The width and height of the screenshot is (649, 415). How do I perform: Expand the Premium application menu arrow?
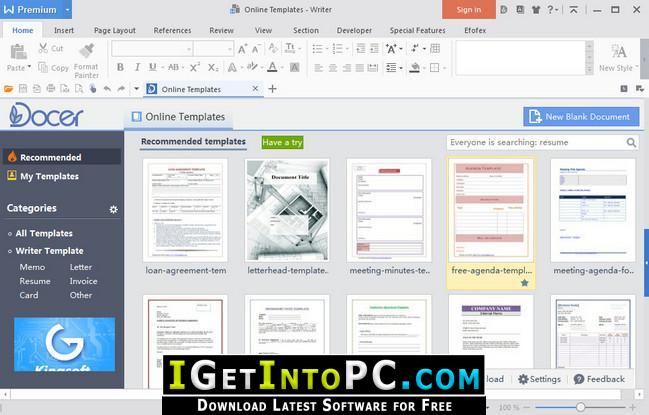tap(67, 10)
